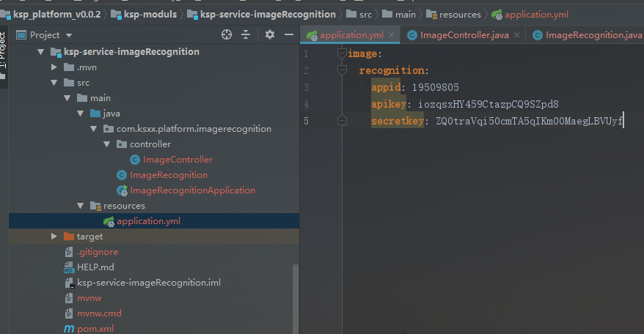Screen dimensions: 644x334
Task: Click the controller package folder icon
Action: (122, 144)
